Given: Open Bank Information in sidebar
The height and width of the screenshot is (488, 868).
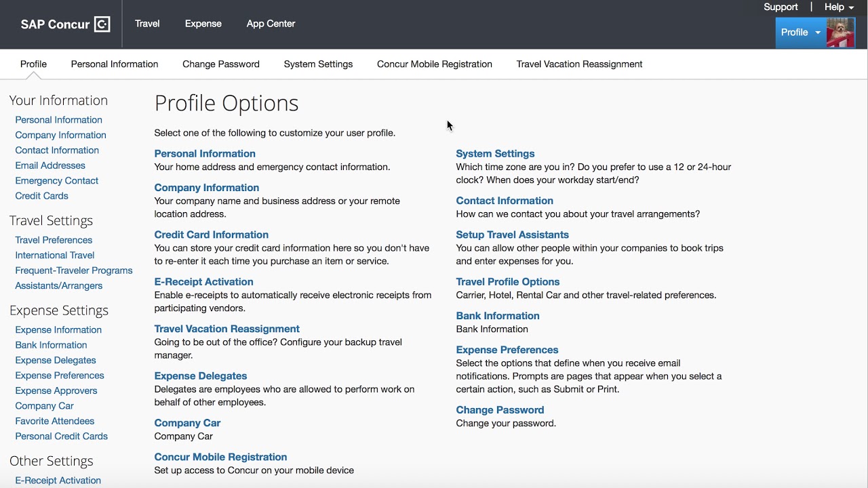Looking at the screenshot, I should pyautogui.click(x=51, y=345).
